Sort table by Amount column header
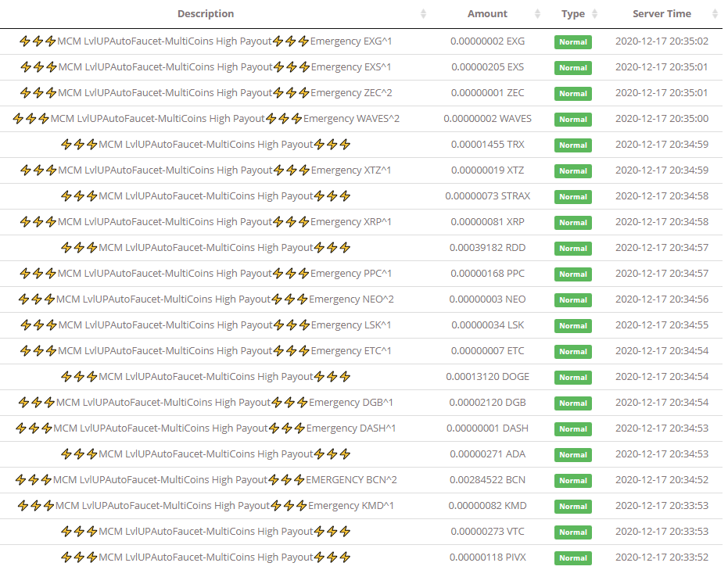Viewport: 728px width, 570px height. tap(487, 14)
